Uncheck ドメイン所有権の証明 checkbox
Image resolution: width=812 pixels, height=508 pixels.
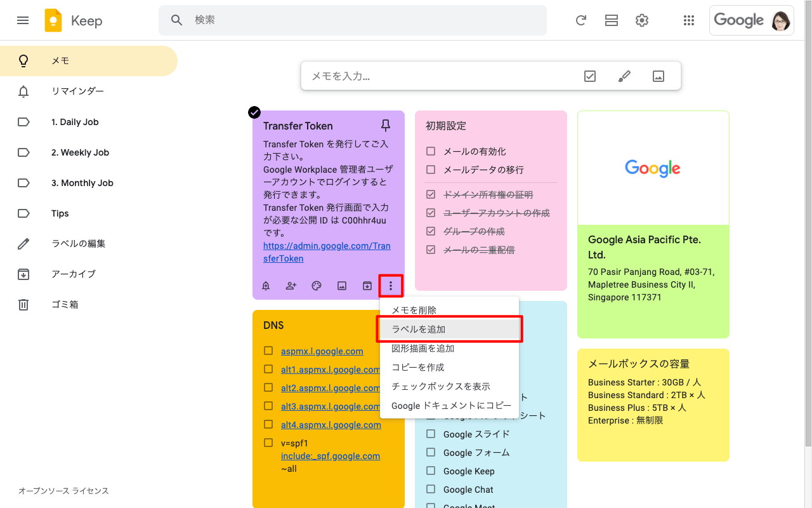pos(431,194)
